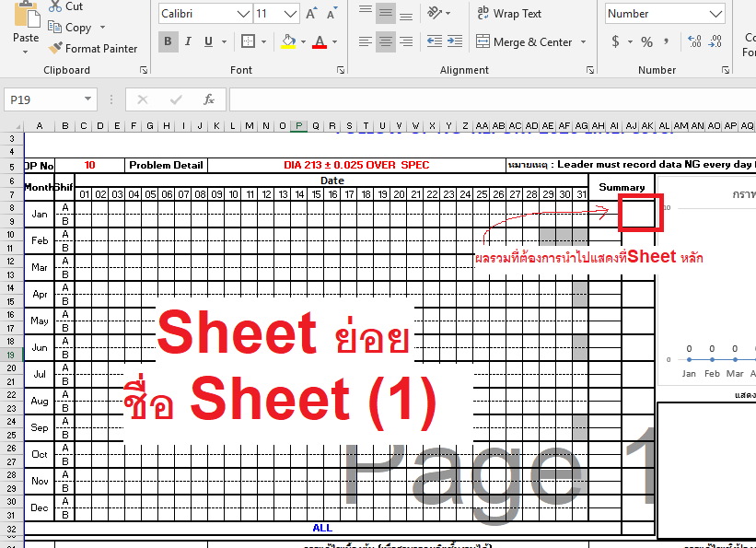The image size is (756, 548).
Task: Cancel the formula bar entry
Action: tap(142, 99)
